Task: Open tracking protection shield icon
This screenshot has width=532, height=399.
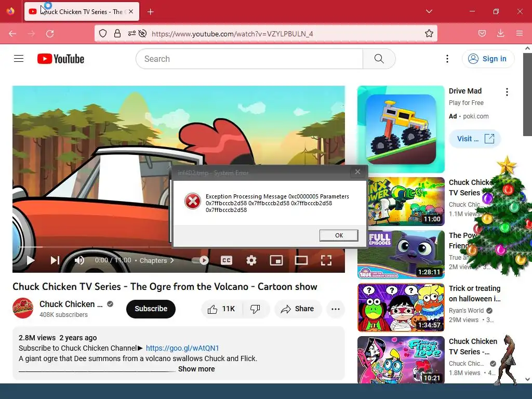Action: pyautogui.click(x=103, y=34)
